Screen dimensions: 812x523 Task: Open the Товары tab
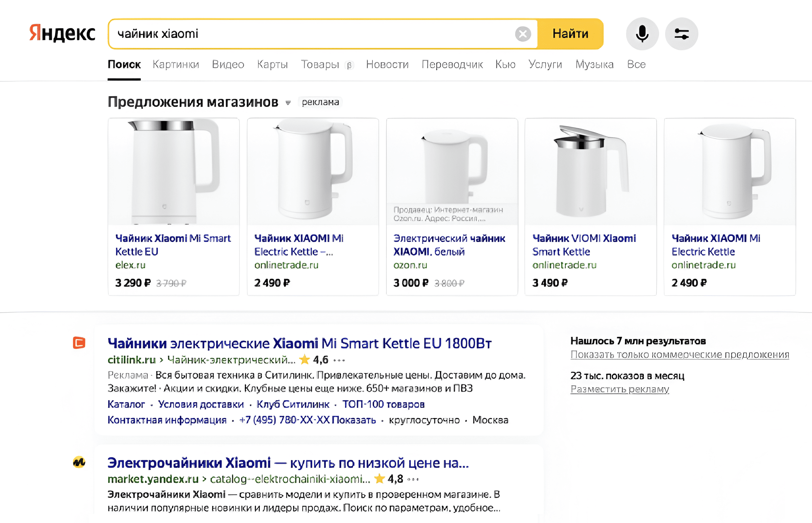tap(320, 65)
